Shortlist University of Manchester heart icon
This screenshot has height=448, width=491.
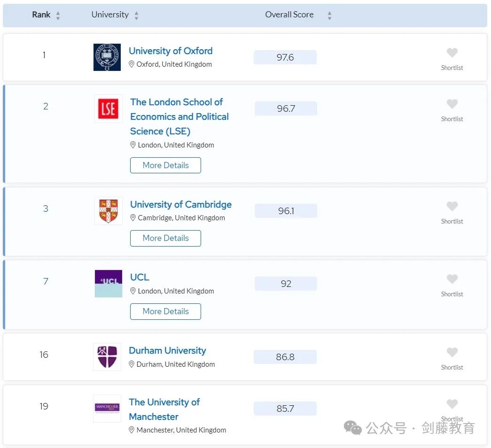452,404
